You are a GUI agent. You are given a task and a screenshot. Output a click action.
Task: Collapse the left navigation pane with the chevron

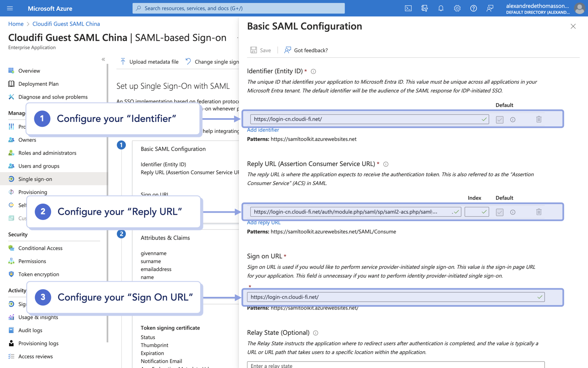coord(103,59)
